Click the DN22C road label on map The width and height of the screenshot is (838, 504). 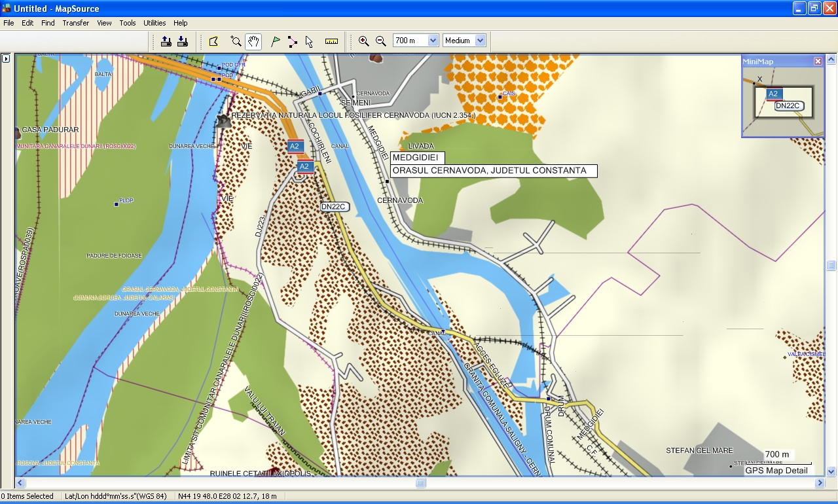[x=335, y=207]
